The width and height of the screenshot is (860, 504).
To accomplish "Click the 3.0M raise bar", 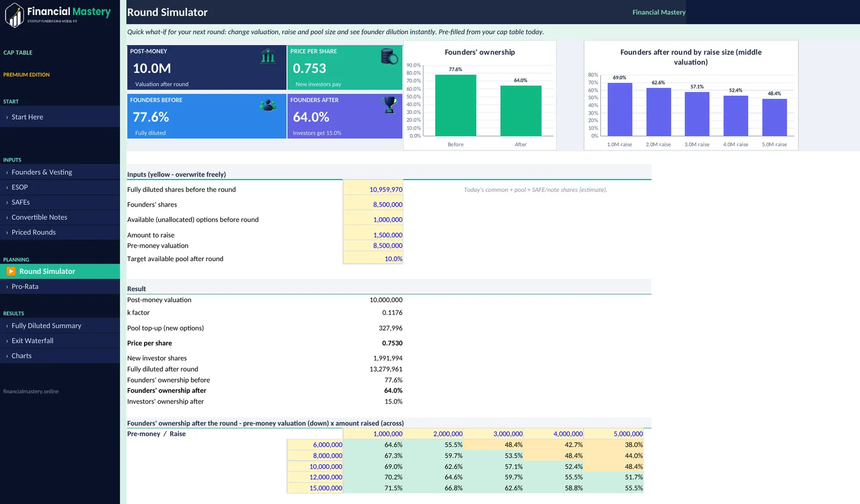I will click(697, 114).
